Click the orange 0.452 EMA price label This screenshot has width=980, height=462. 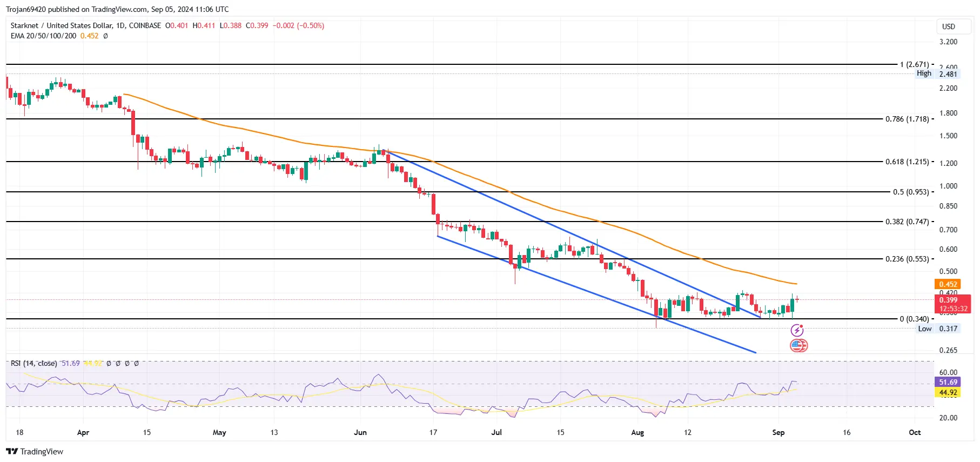point(948,284)
